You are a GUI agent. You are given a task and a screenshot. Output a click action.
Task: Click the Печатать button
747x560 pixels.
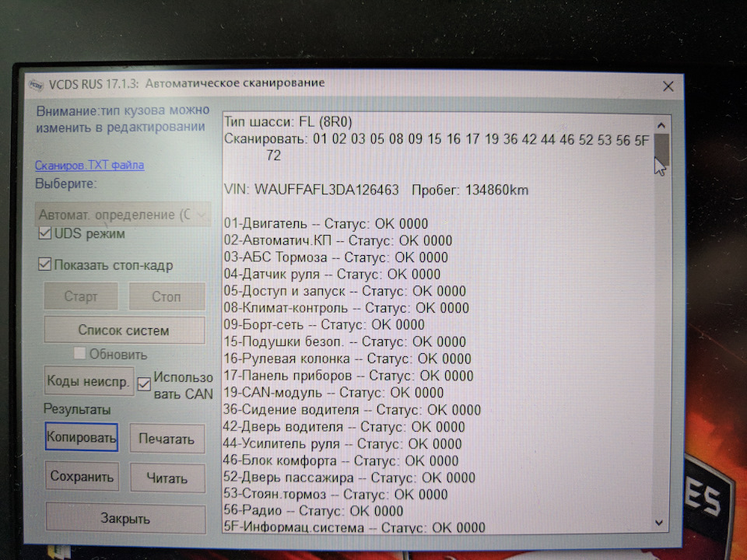pos(167,439)
